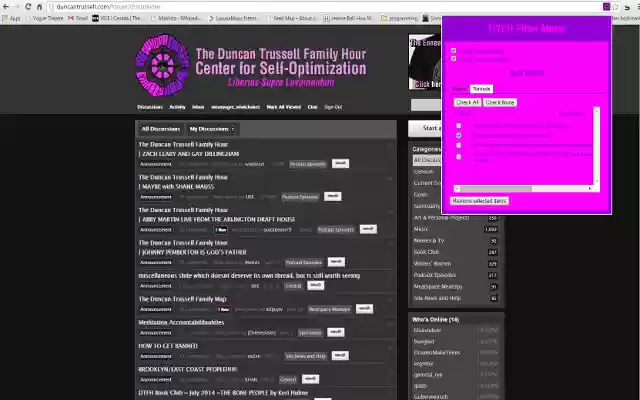Open the Inbox nav menu item

tap(198, 107)
